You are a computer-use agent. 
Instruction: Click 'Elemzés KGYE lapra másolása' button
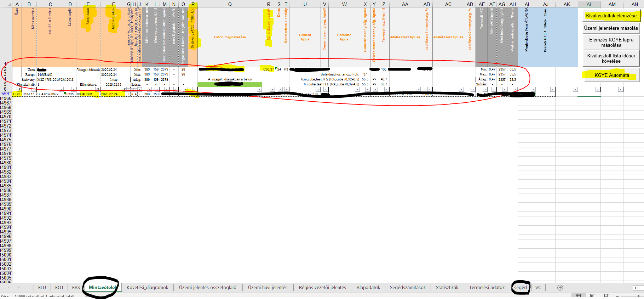[611, 43]
